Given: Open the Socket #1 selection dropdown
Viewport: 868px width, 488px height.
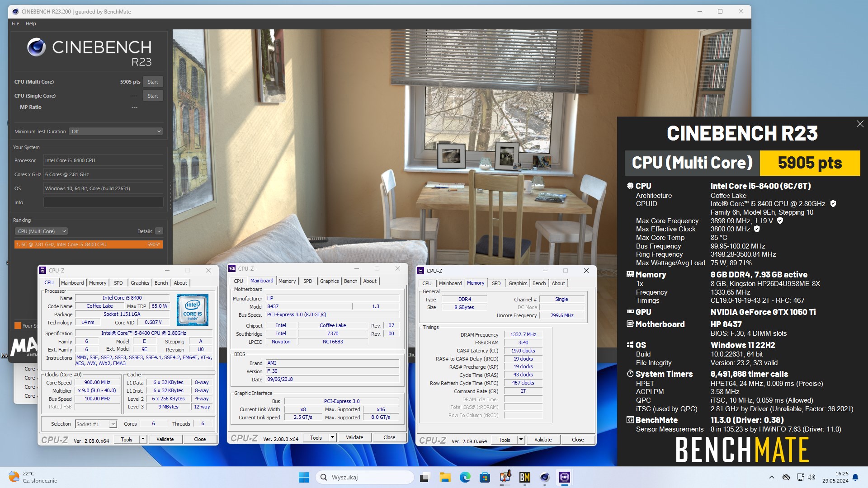Looking at the screenshot, I should [96, 424].
